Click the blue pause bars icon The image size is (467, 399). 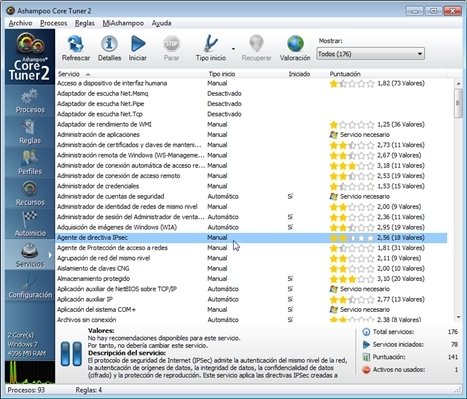coord(71,354)
